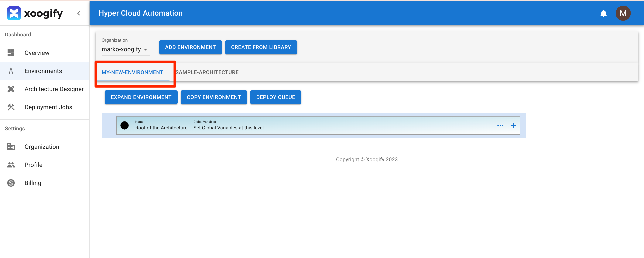Click the Environments compass icon

[x=11, y=71]
